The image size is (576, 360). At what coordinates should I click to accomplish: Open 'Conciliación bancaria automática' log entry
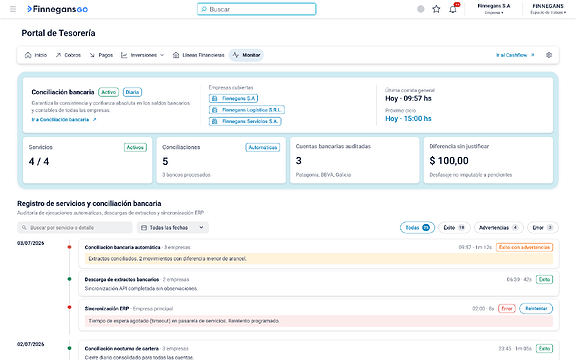[318, 254]
